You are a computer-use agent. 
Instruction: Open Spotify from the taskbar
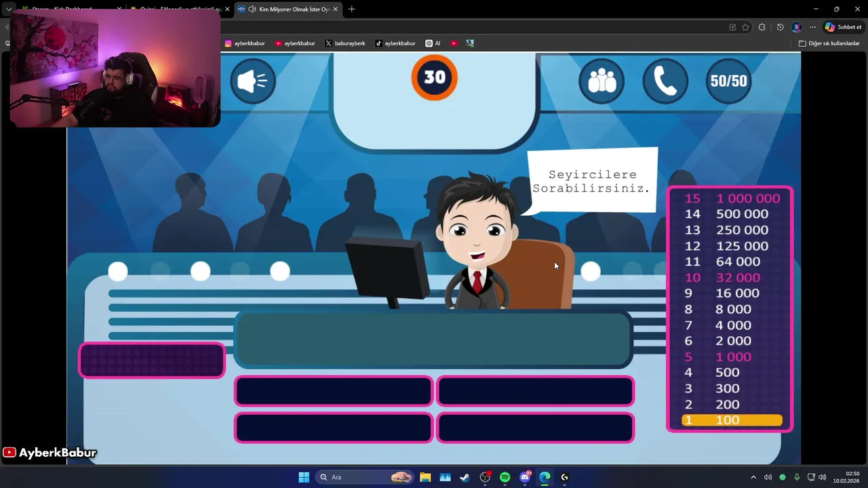pos(505,477)
